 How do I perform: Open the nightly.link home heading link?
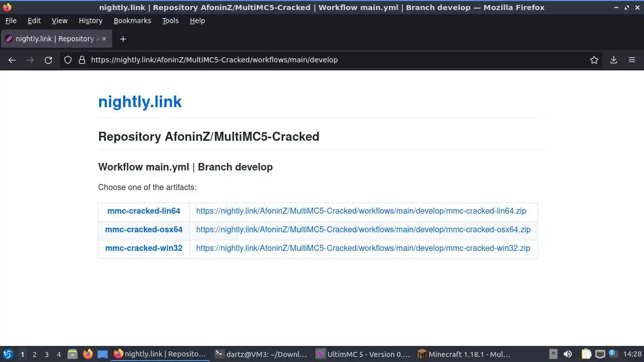(140, 102)
